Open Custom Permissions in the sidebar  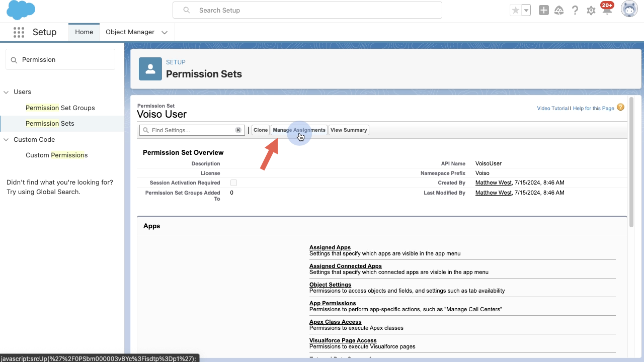(x=56, y=155)
